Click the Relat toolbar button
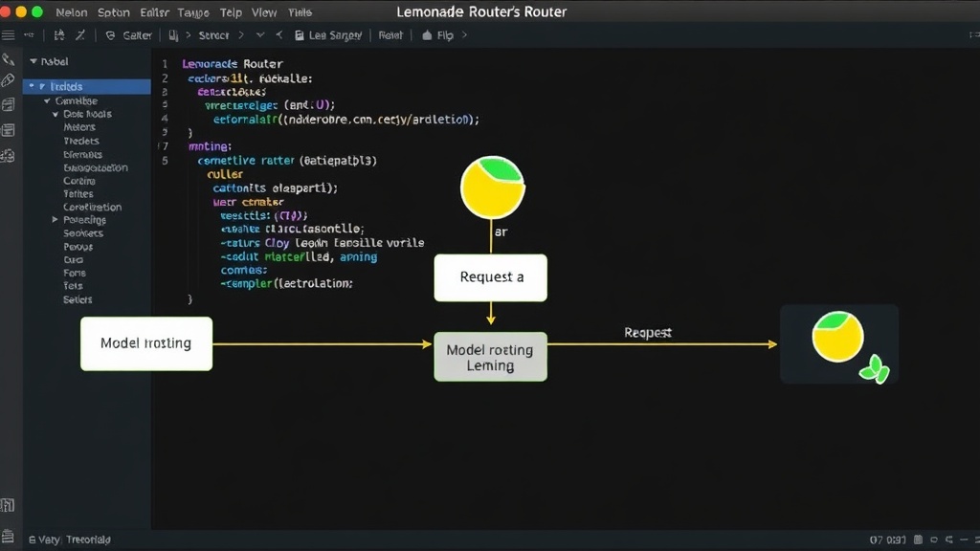The height and width of the screenshot is (551, 980). pos(390,35)
